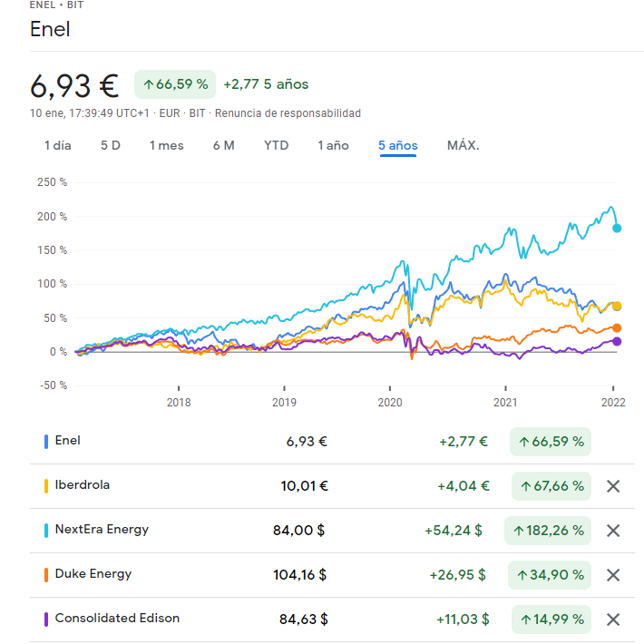Screen dimensions: 644x644
Task: Click the +4,04 € change value
Action: 463,486
